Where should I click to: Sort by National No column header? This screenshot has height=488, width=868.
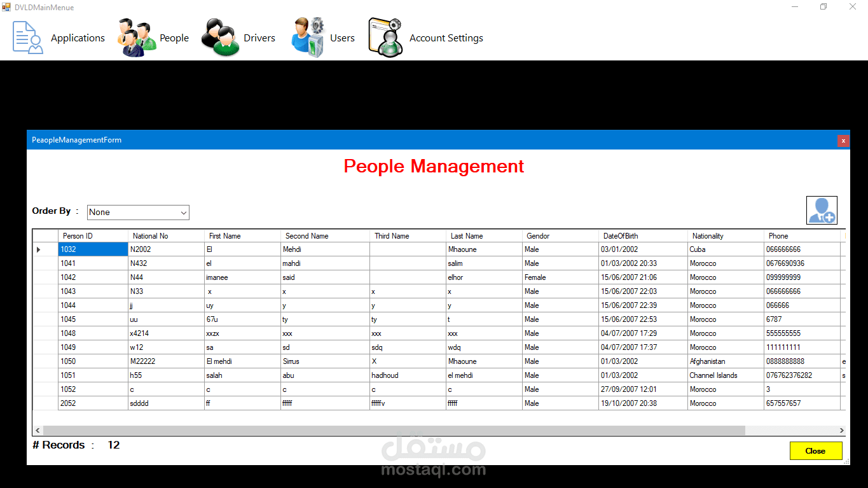(x=166, y=236)
